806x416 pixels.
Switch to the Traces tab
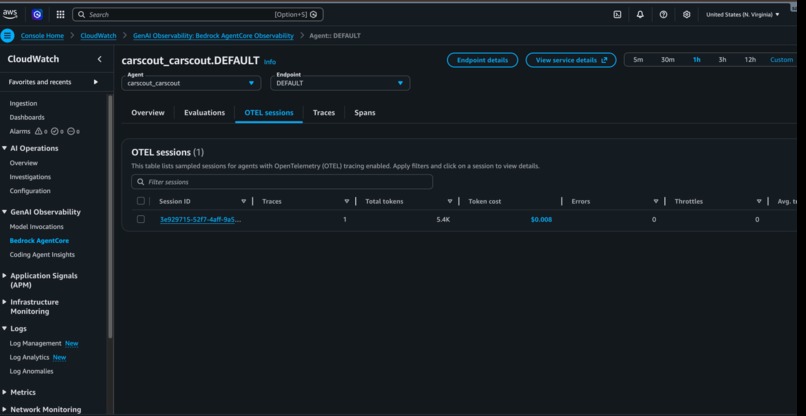tap(324, 113)
